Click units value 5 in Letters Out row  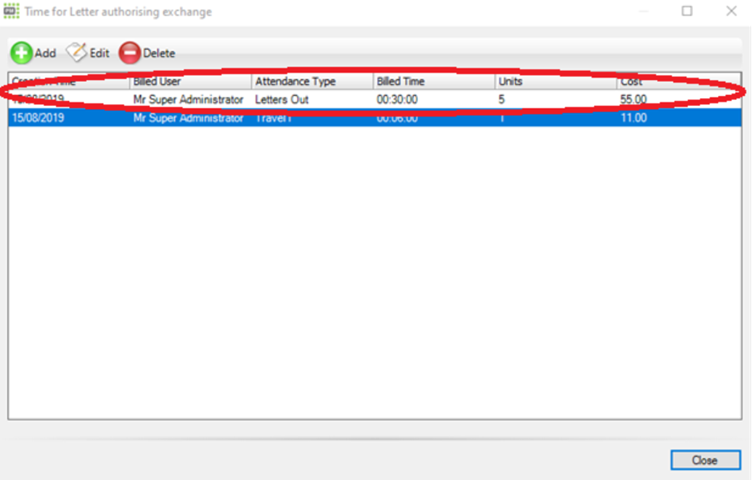501,100
